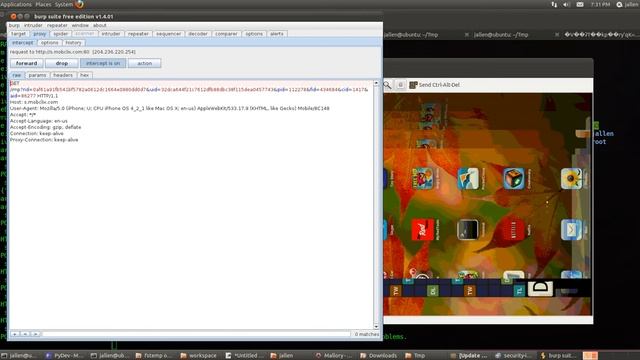Open the Mallory taskbar item
The height and width of the screenshot is (360, 640).
click(x=334, y=356)
